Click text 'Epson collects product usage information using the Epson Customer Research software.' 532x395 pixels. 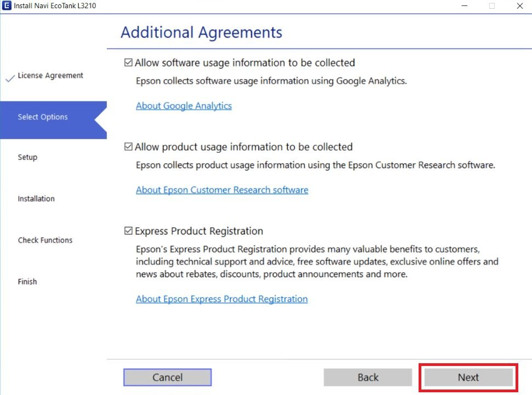point(316,165)
